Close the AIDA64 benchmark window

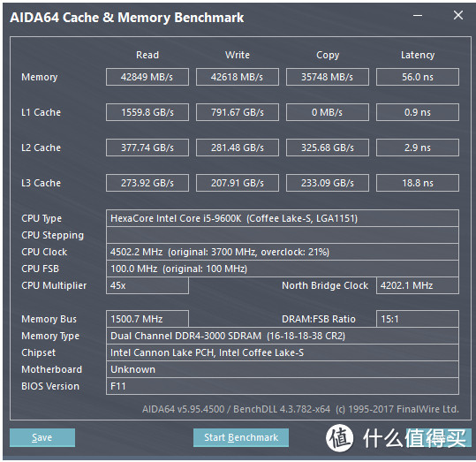pyautogui.click(x=458, y=15)
